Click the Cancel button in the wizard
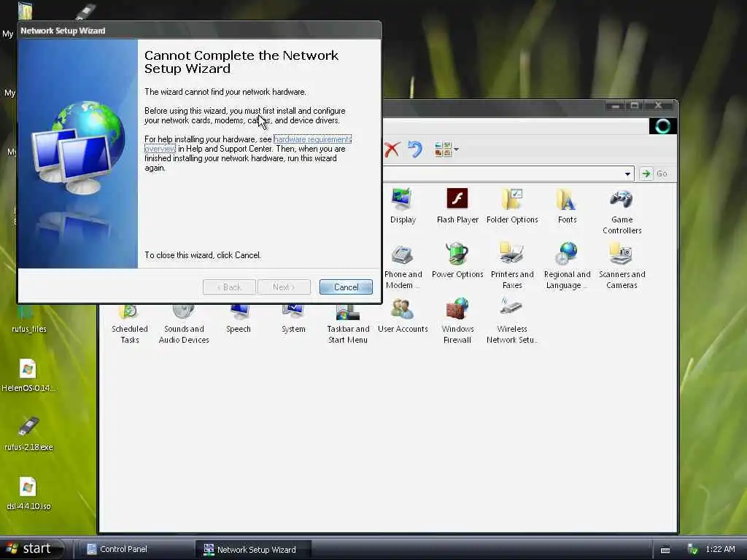747x560 pixels. tap(346, 287)
